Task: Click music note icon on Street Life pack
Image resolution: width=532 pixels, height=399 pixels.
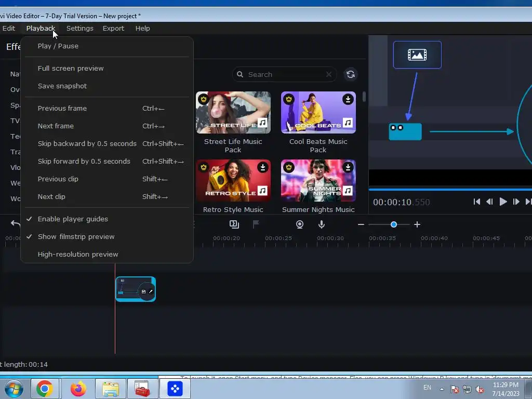Action: (x=262, y=123)
